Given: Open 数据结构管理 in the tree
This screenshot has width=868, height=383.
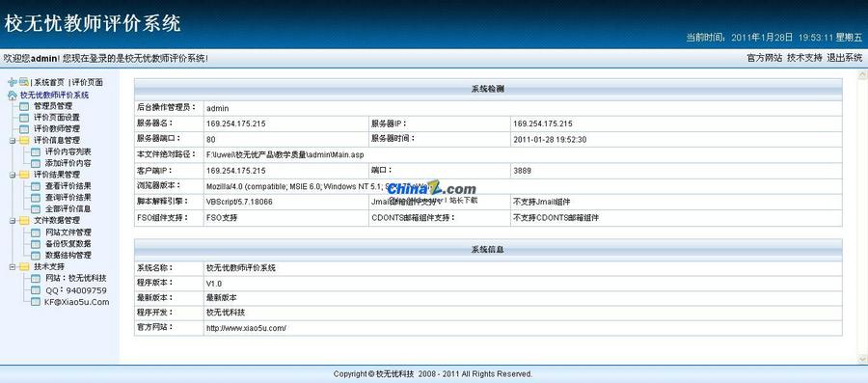Looking at the screenshot, I should (x=68, y=255).
